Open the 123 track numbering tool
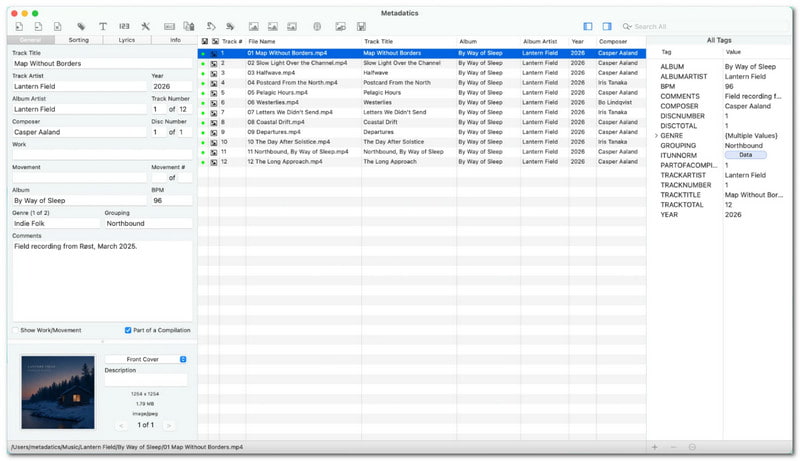800x461 pixels. (x=124, y=27)
